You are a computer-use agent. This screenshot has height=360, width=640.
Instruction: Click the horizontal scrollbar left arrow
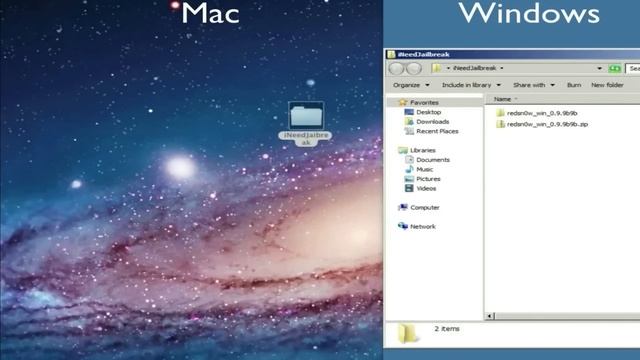[489, 316]
